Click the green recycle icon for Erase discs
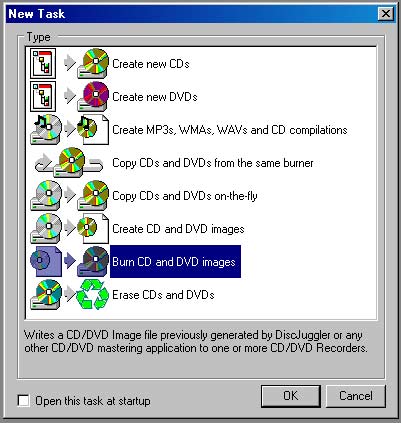 [x=93, y=294]
